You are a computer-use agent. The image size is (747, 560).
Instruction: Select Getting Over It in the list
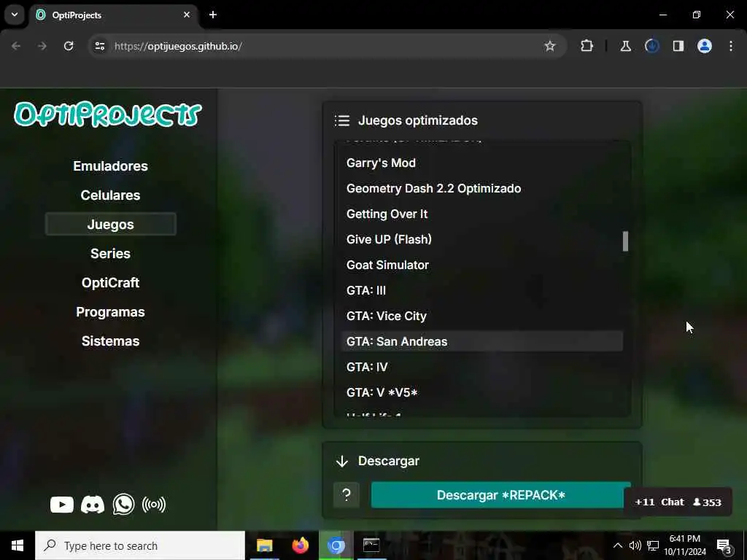click(x=481, y=214)
